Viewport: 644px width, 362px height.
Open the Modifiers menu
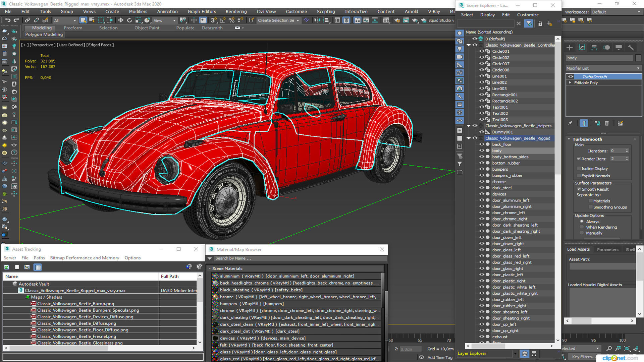point(138,11)
